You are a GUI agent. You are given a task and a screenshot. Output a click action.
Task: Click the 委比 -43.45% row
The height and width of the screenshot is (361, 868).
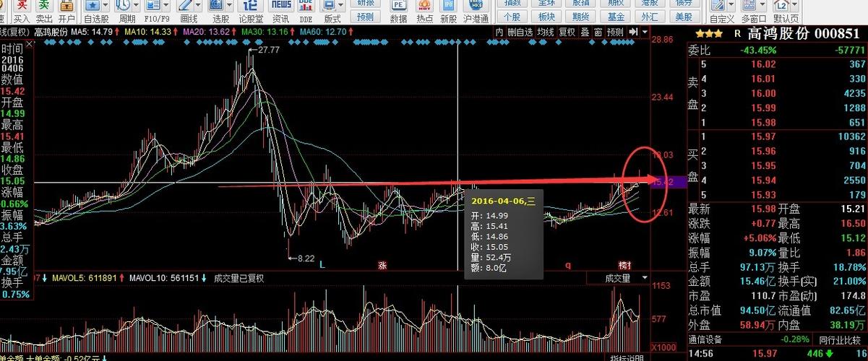pos(776,50)
